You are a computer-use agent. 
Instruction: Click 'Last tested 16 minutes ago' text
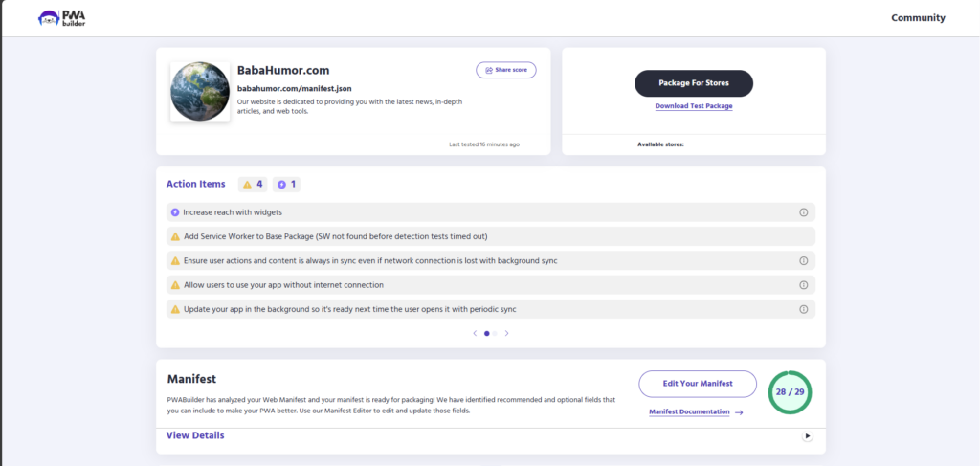pos(483,144)
